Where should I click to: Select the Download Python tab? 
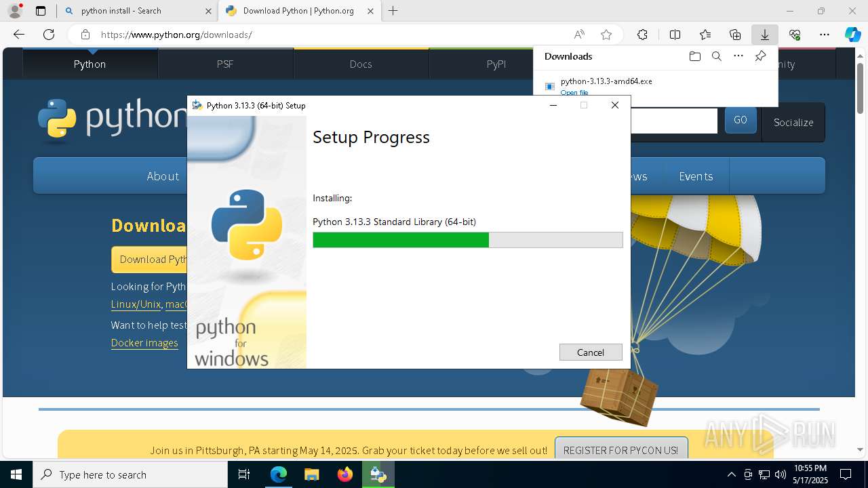299,11
